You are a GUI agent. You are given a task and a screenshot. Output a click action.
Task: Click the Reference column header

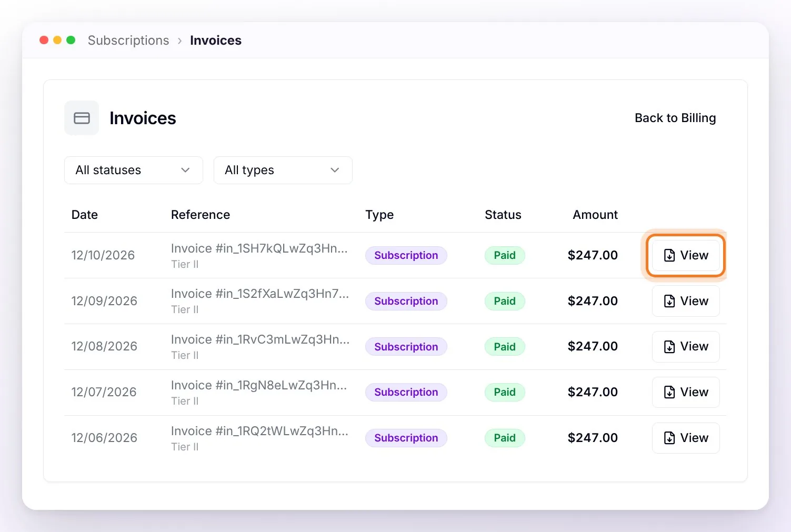(x=201, y=215)
